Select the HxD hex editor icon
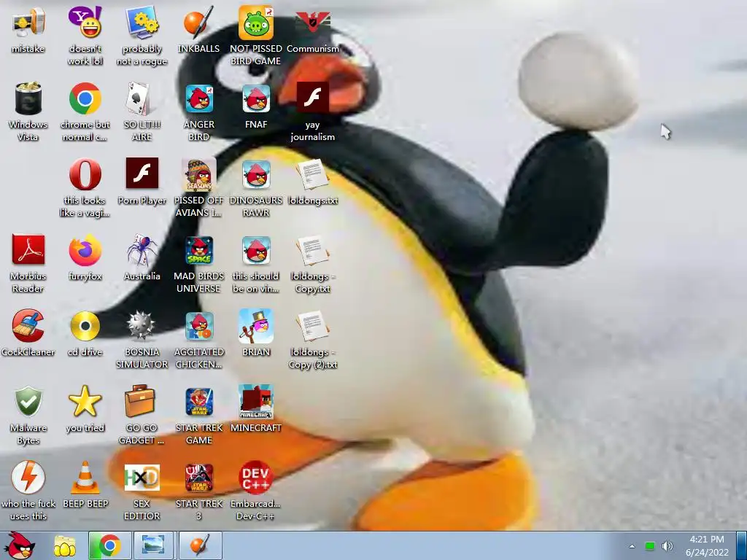This screenshot has width=747, height=560. tap(142, 477)
